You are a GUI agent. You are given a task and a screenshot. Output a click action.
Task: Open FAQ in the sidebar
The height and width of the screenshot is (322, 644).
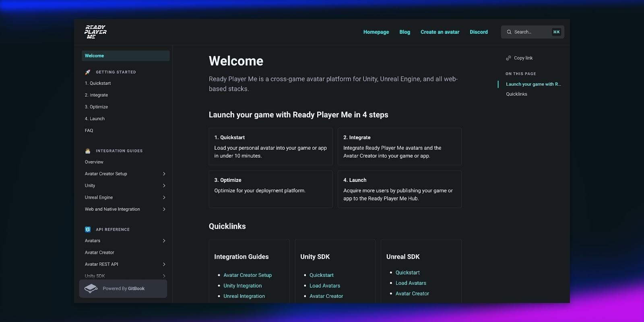tap(89, 130)
